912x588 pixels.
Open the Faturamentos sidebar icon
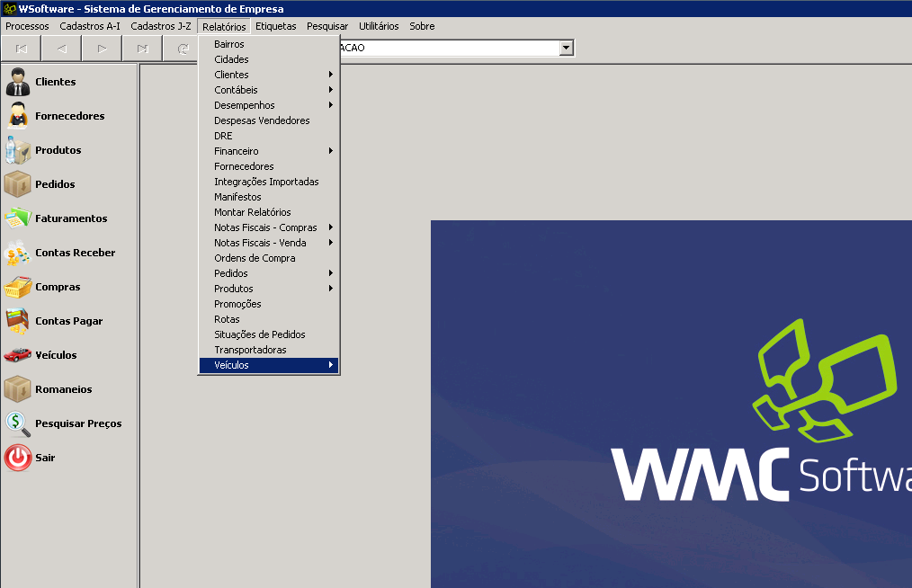pyautogui.click(x=18, y=218)
